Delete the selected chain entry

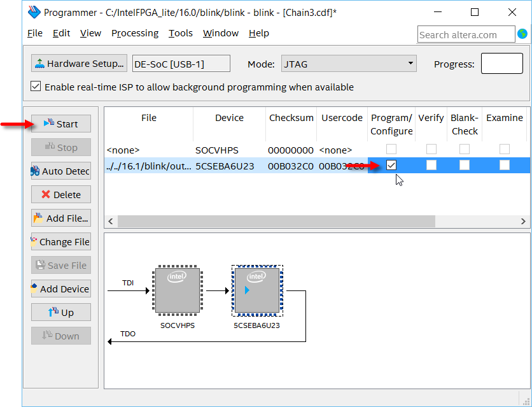click(61, 194)
